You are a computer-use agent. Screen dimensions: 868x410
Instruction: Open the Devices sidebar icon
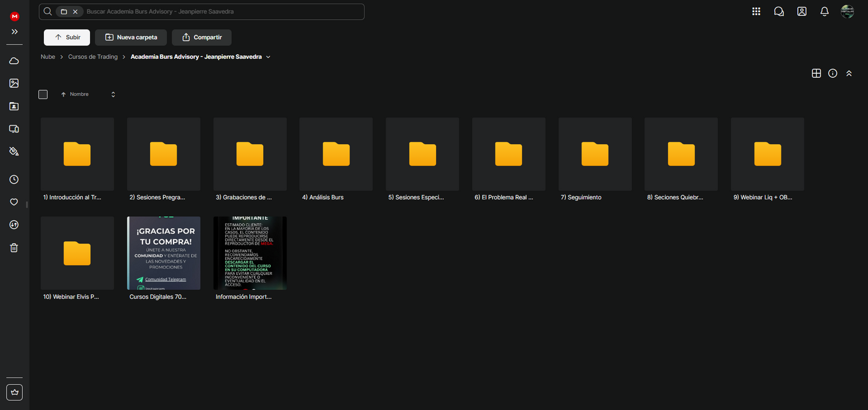14,129
